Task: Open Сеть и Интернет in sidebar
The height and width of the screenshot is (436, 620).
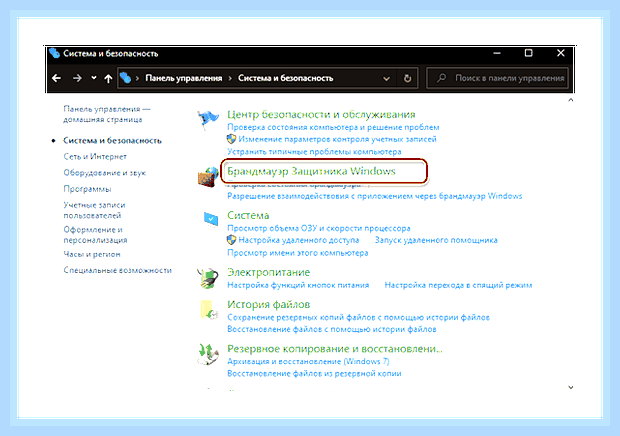Action: click(95, 157)
